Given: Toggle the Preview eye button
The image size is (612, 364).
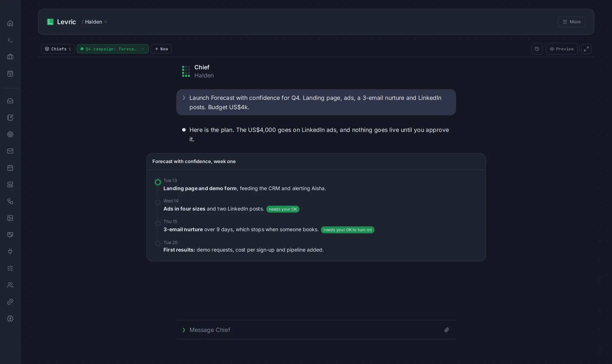Looking at the screenshot, I should [562, 49].
